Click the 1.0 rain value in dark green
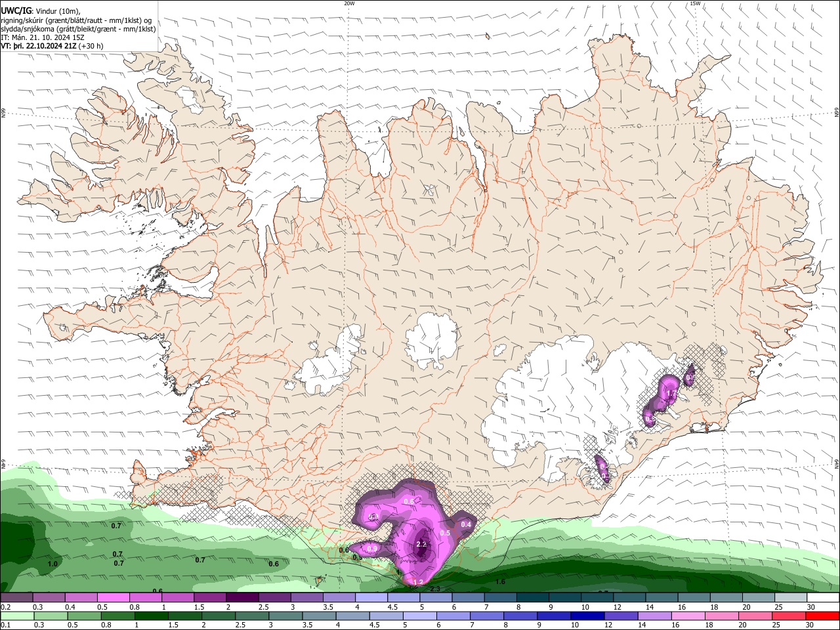This screenshot has width=840, height=630. 52,564
